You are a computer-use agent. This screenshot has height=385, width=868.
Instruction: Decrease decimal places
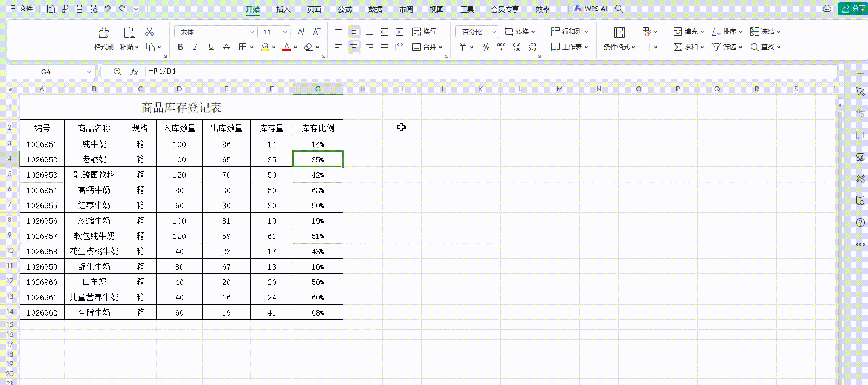[x=533, y=47]
